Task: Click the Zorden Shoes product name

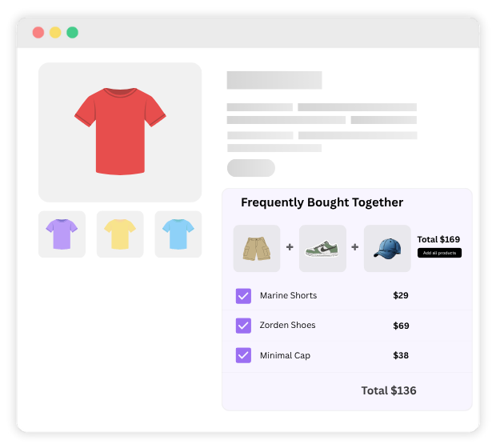Action: pos(287,326)
